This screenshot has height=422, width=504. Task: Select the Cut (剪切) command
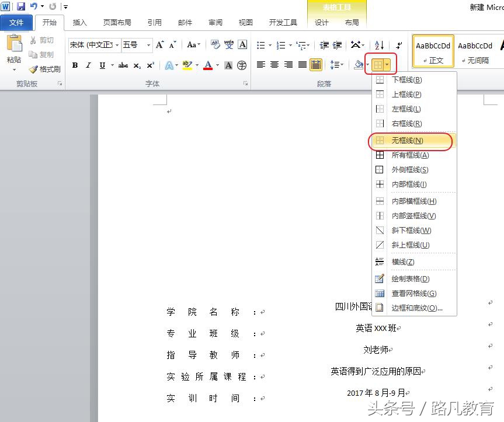click(x=41, y=40)
